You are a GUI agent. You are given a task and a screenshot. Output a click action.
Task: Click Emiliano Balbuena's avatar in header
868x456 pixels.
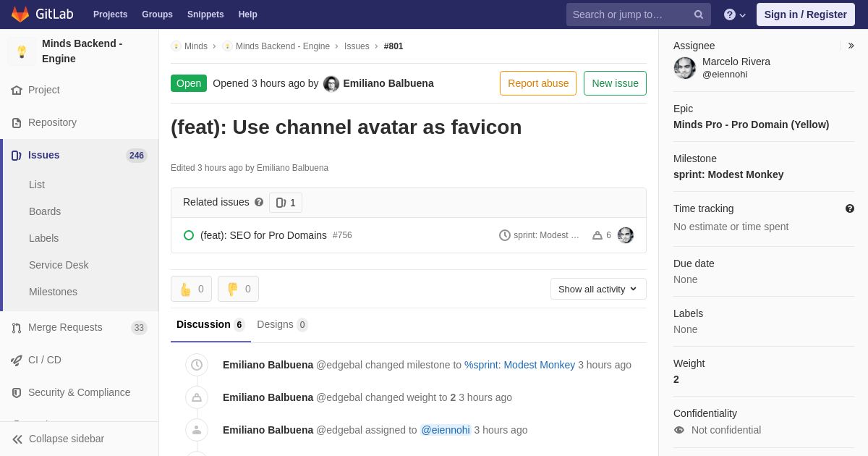point(331,84)
